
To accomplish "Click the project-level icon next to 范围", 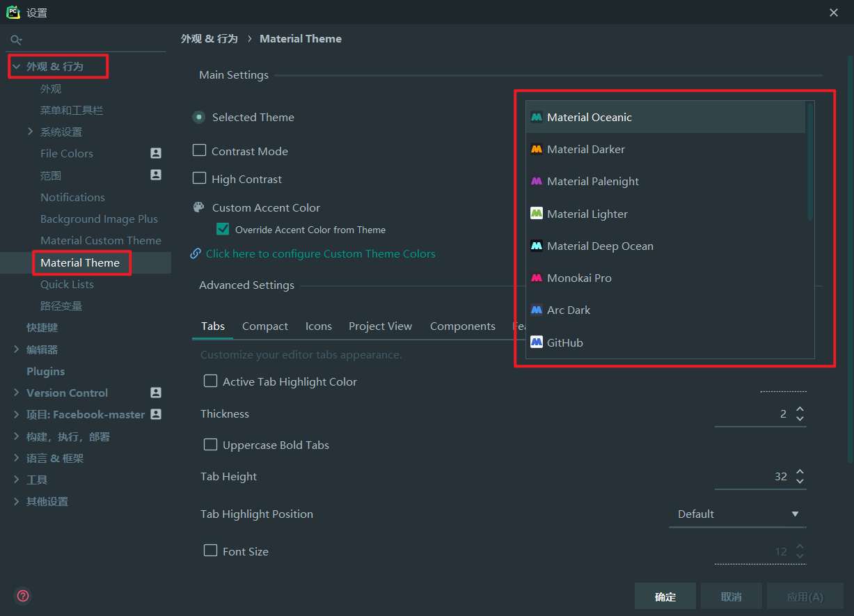I will coord(156,175).
